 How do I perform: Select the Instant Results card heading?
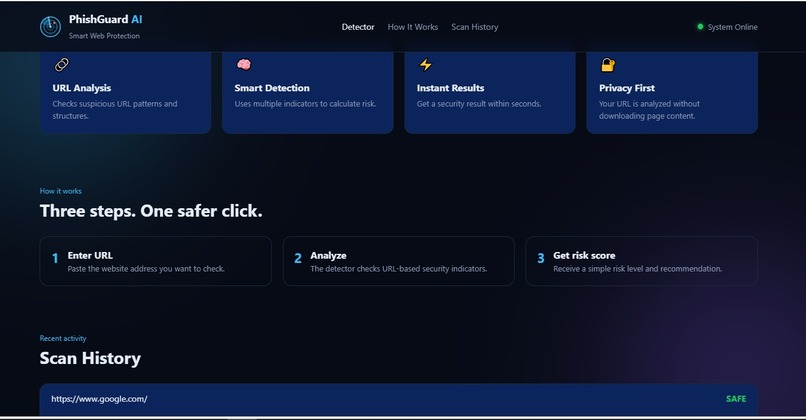(450, 88)
